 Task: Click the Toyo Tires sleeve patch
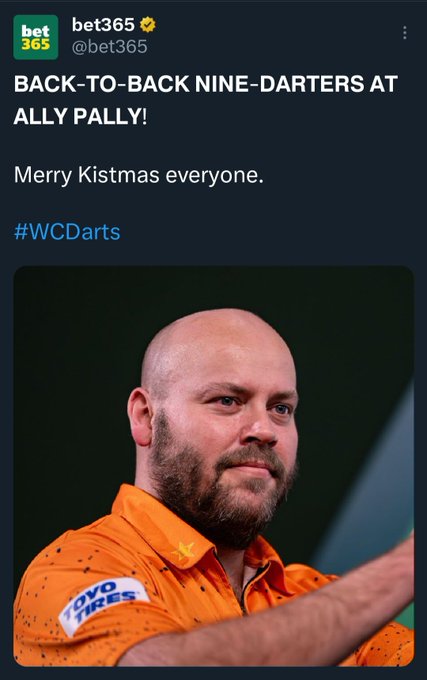[103, 605]
